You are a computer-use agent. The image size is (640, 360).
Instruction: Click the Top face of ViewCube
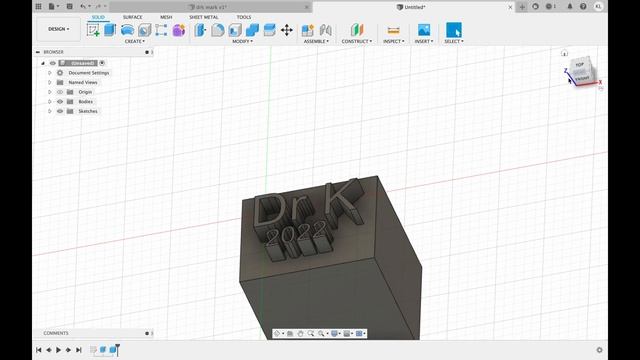click(x=580, y=64)
